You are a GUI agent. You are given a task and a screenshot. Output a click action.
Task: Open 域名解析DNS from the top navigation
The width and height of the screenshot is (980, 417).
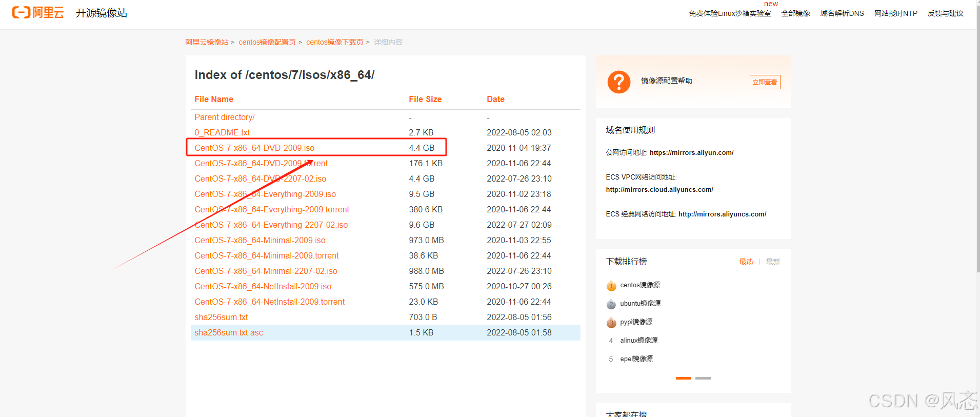(842, 13)
